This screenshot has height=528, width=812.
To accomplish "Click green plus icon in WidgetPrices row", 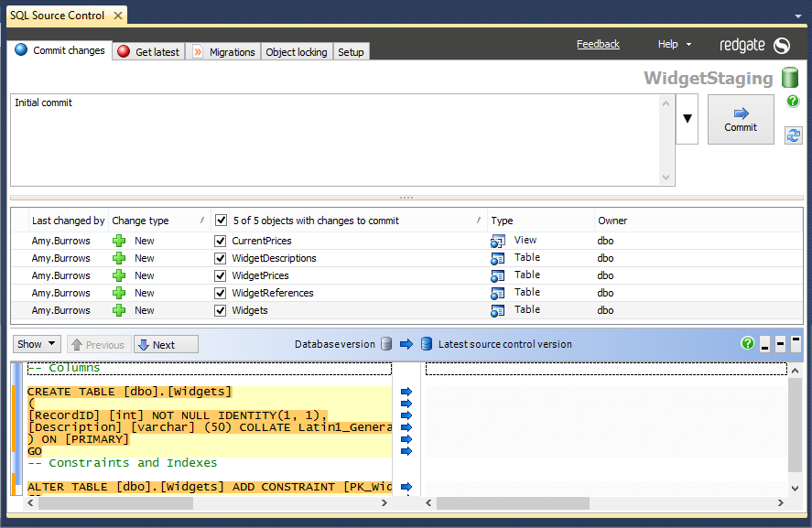I will [119, 275].
